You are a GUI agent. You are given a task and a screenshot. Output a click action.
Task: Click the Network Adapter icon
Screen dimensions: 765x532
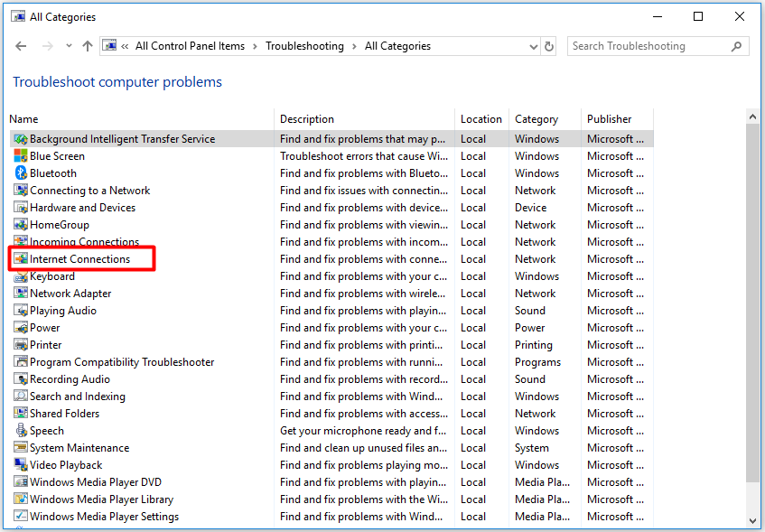21,294
